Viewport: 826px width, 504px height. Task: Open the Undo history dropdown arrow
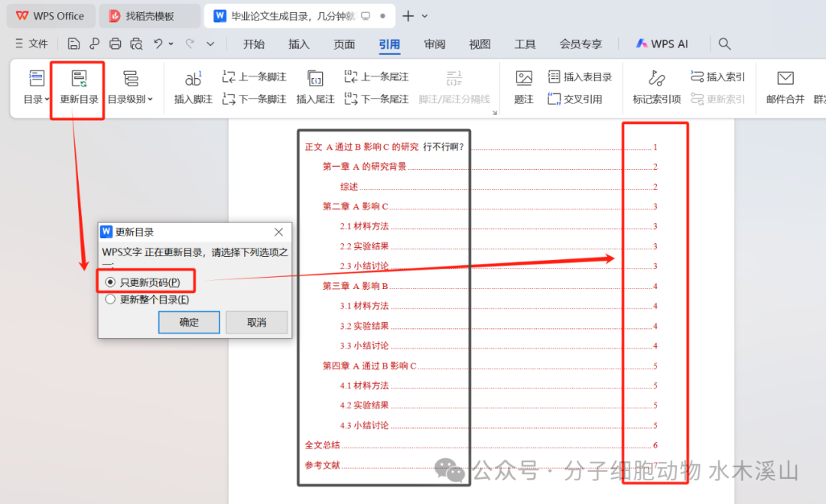click(171, 44)
